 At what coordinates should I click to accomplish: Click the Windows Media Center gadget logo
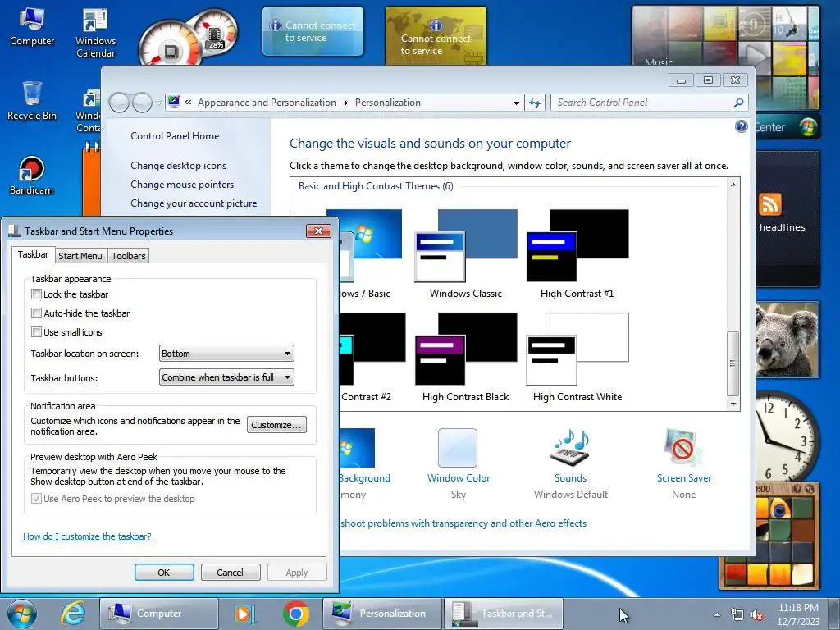click(808, 127)
